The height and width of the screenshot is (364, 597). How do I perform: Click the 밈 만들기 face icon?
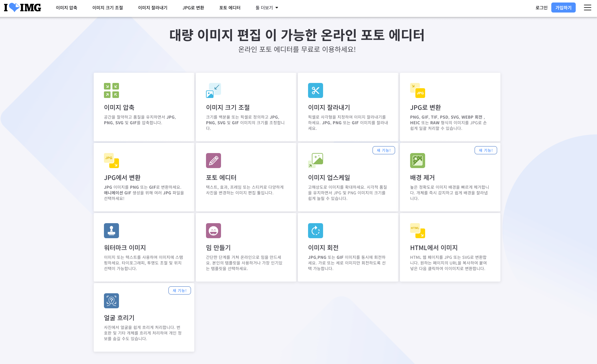click(214, 230)
